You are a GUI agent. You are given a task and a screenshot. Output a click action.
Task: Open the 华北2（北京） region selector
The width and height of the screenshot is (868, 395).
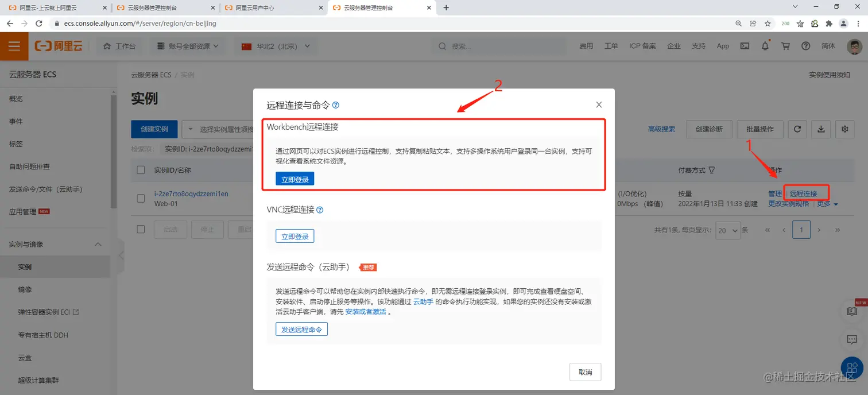pyautogui.click(x=276, y=46)
